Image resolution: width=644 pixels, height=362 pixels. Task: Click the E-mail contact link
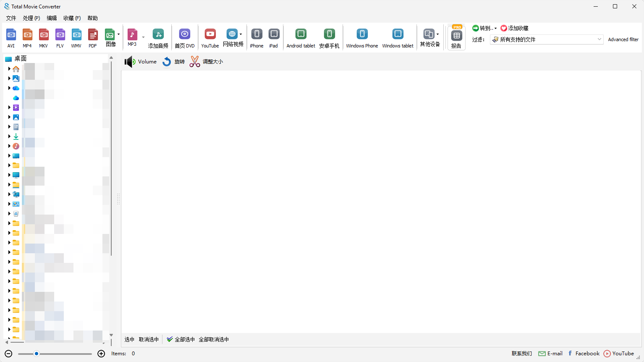550,354
